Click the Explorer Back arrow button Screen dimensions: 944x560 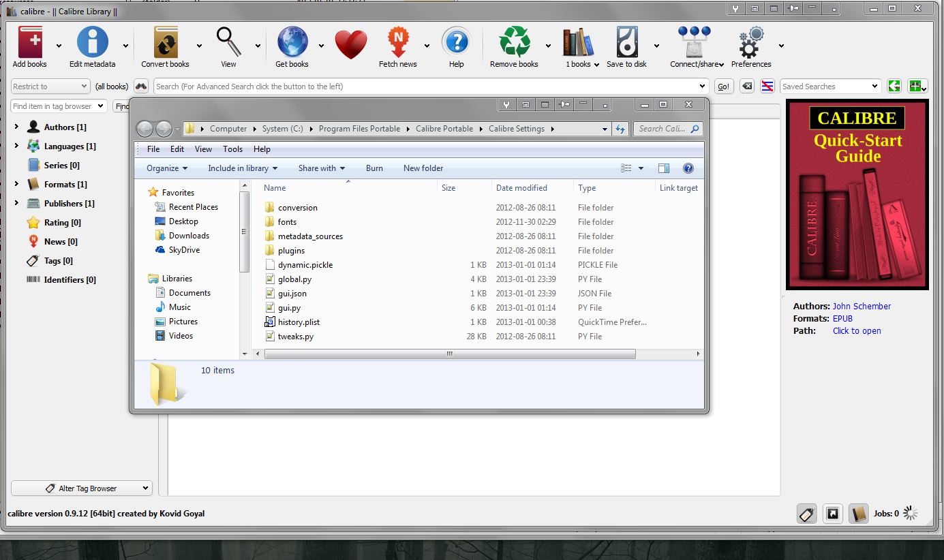pos(144,129)
